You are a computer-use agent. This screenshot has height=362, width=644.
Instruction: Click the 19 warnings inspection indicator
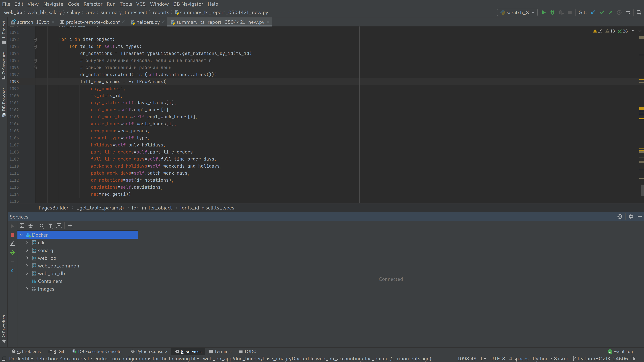click(x=598, y=31)
